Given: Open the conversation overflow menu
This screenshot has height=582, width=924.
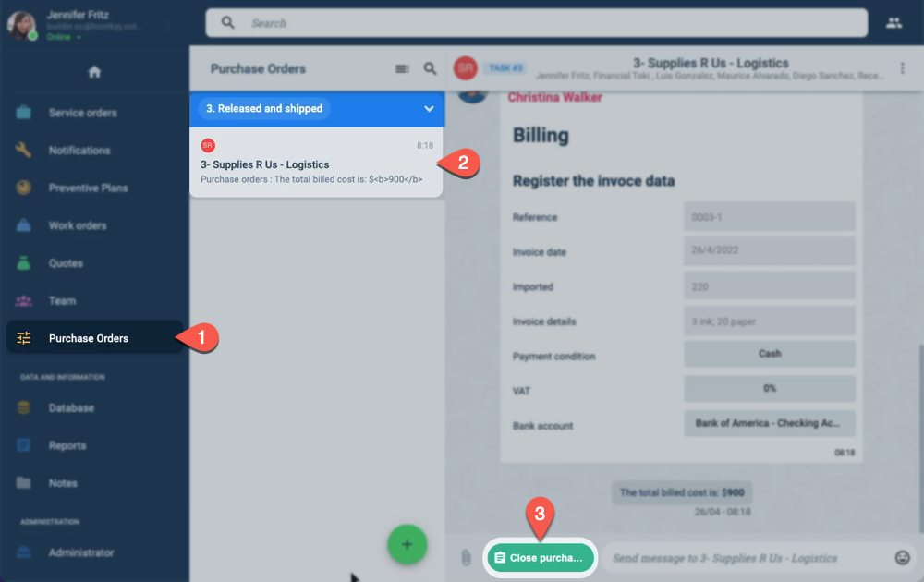Looking at the screenshot, I should pos(902,68).
